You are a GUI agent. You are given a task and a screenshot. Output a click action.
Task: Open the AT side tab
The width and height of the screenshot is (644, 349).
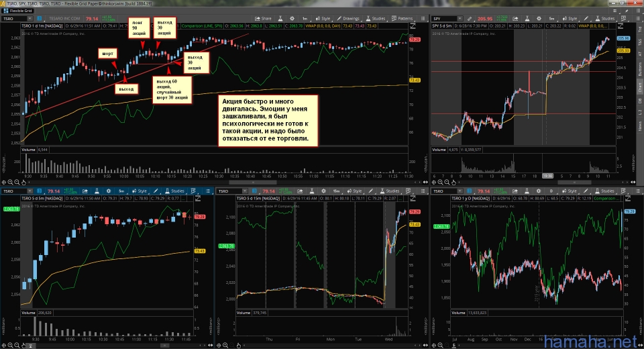pyautogui.click(x=640, y=54)
